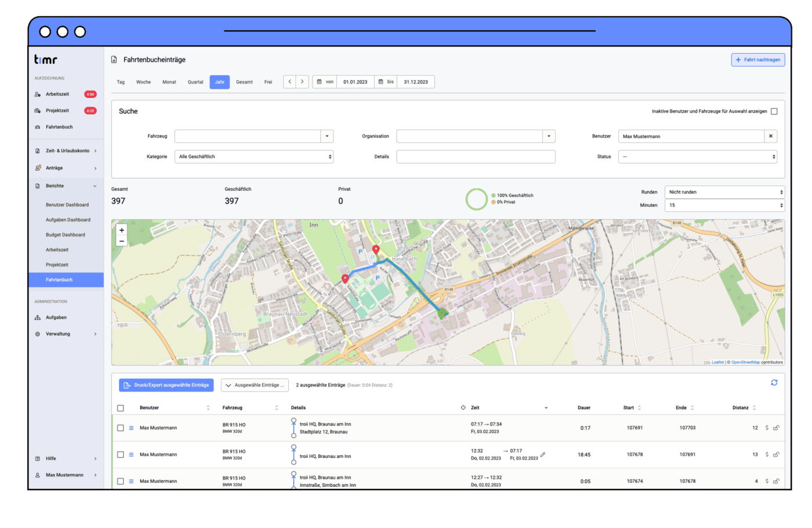Screen dimensions: 812x528
Task: Switch to the Frei period tab
Action: (x=268, y=82)
